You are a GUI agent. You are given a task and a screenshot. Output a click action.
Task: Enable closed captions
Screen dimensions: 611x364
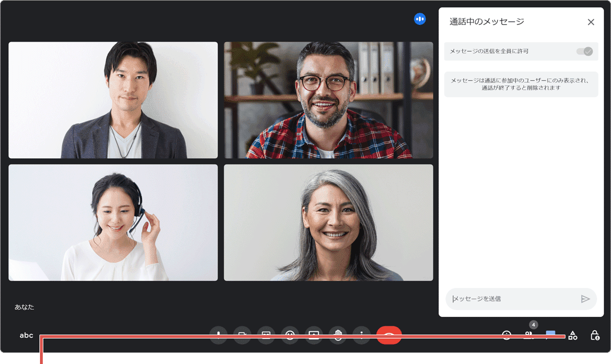click(x=266, y=335)
